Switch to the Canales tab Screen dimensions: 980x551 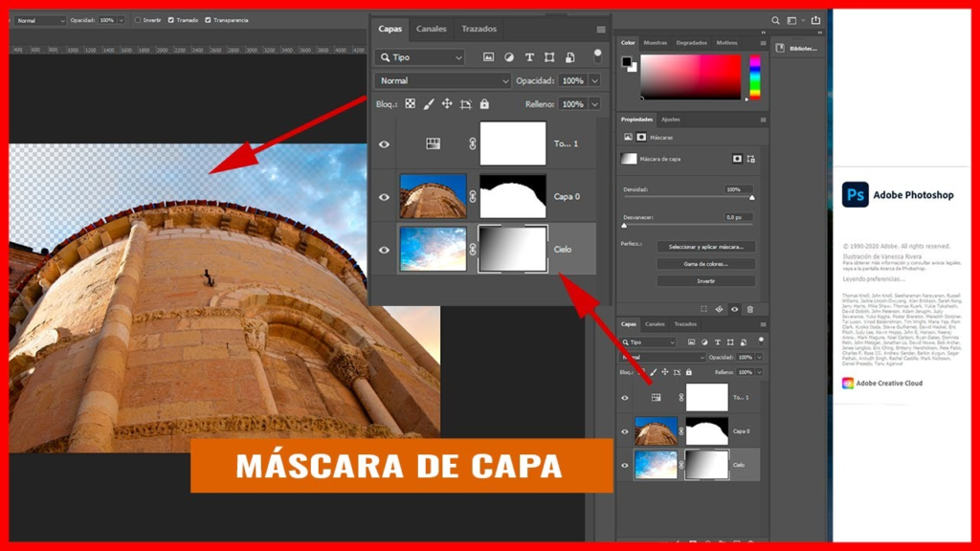coord(431,30)
